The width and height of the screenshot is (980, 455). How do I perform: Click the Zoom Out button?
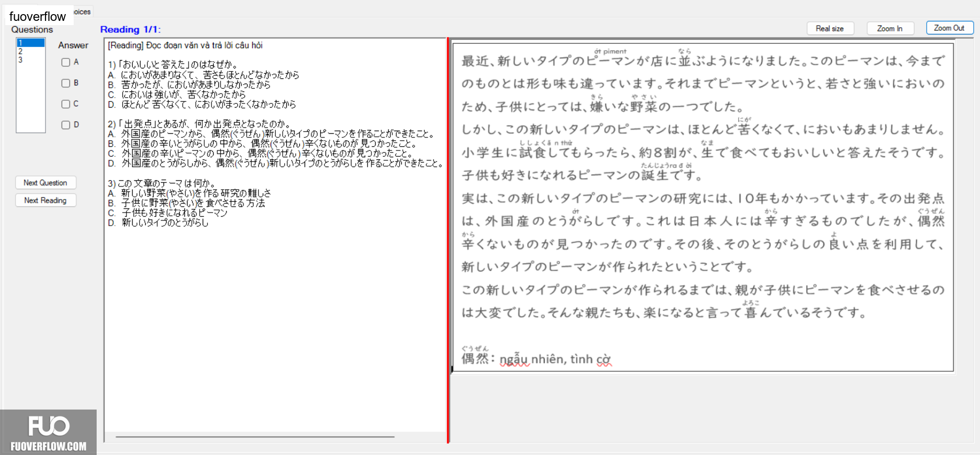(x=949, y=28)
